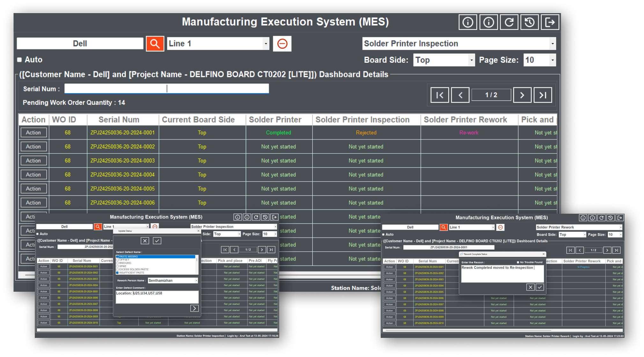Click the red minus circle icon

click(x=282, y=44)
